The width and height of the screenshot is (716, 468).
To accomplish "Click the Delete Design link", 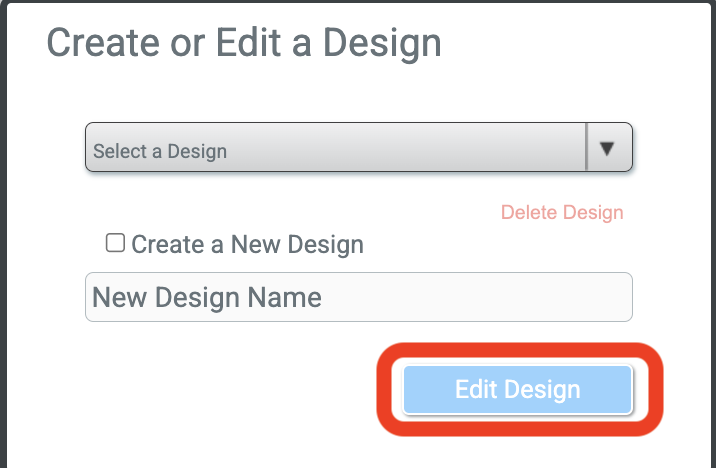I will click(561, 212).
